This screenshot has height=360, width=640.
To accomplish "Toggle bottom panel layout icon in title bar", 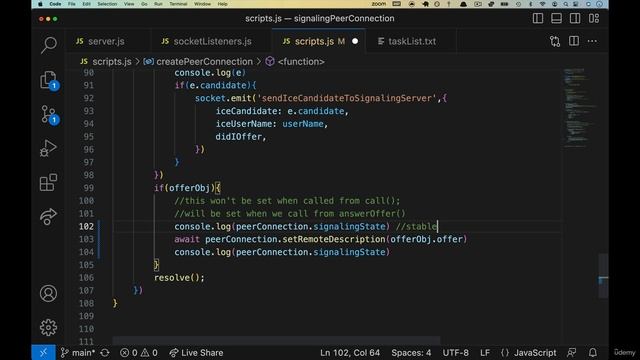I will (556, 18).
